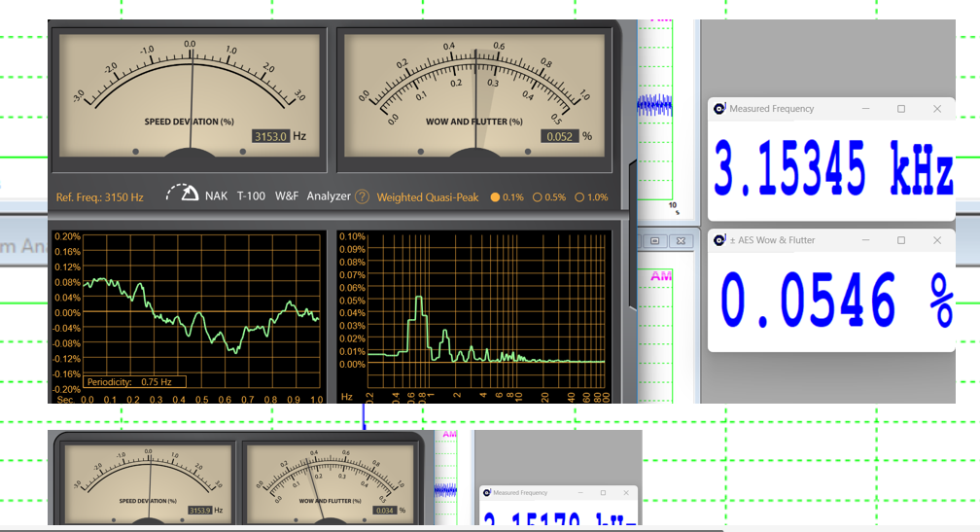Viewport: 980px width, 532px height.
Task: Click the 3153.0 Hz readout in the large speed deviation meter
Action: tap(270, 137)
